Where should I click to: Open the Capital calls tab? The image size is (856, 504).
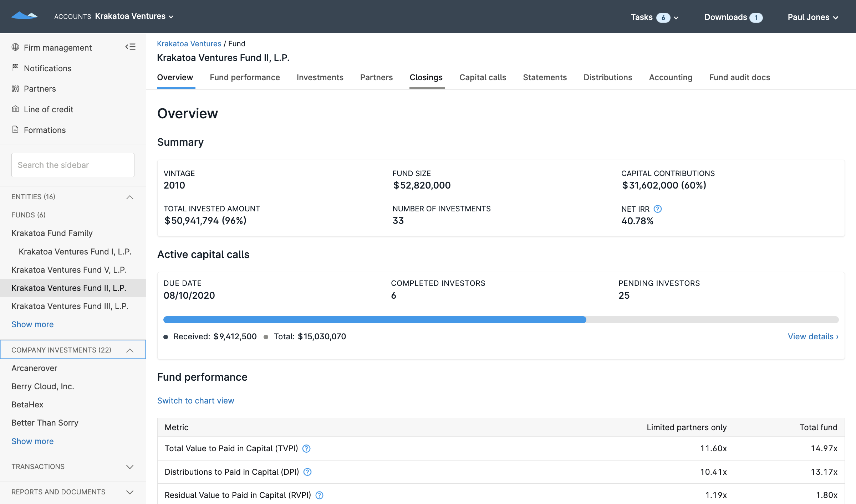483,77
